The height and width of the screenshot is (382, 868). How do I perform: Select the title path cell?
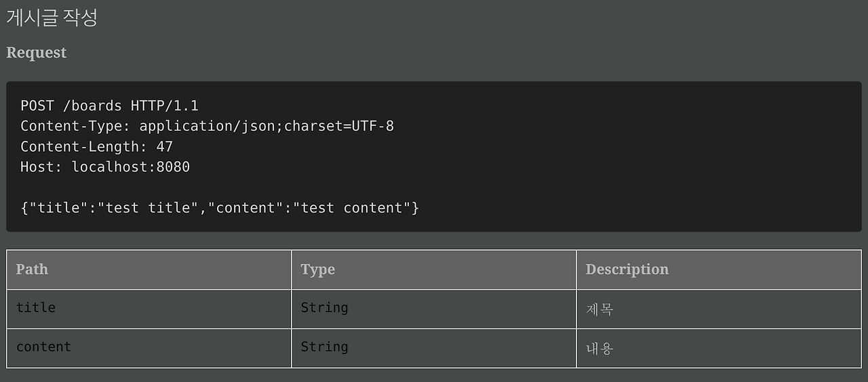[x=36, y=307]
